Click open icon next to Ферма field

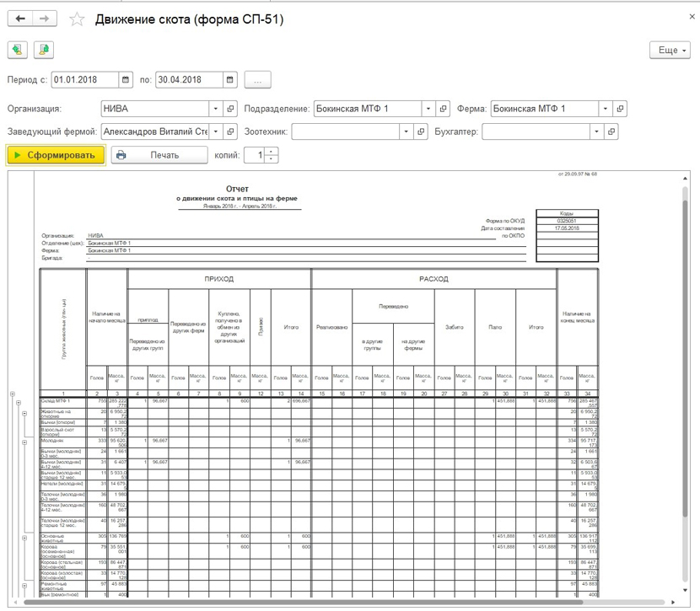coord(621,109)
